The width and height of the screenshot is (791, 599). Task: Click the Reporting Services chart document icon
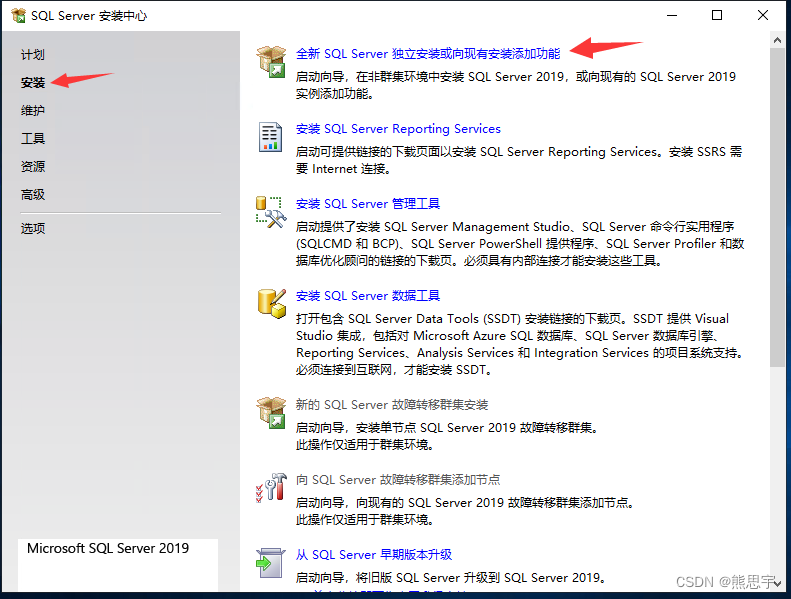point(270,136)
